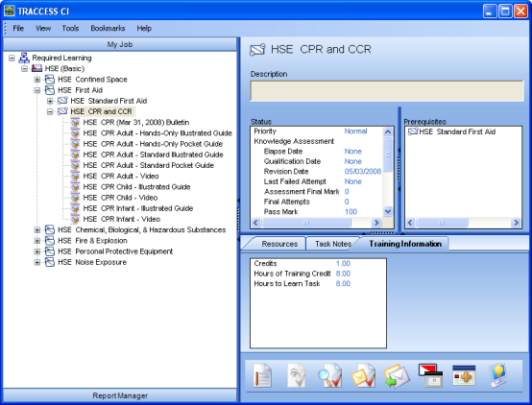The image size is (532, 405).
Task: Collapse the Required Learning tree root
Action: pos(12,58)
